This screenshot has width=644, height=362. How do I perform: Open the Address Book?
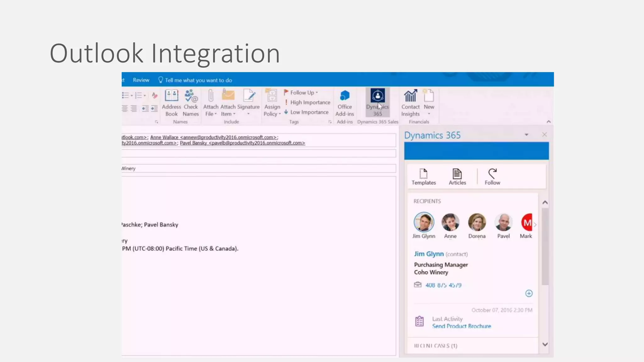click(171, 103)
